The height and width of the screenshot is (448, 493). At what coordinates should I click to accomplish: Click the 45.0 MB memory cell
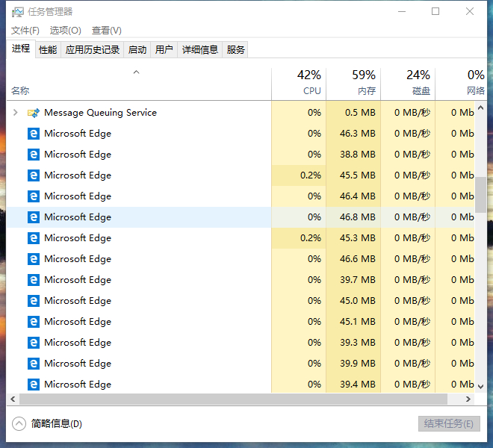(353, 301)
